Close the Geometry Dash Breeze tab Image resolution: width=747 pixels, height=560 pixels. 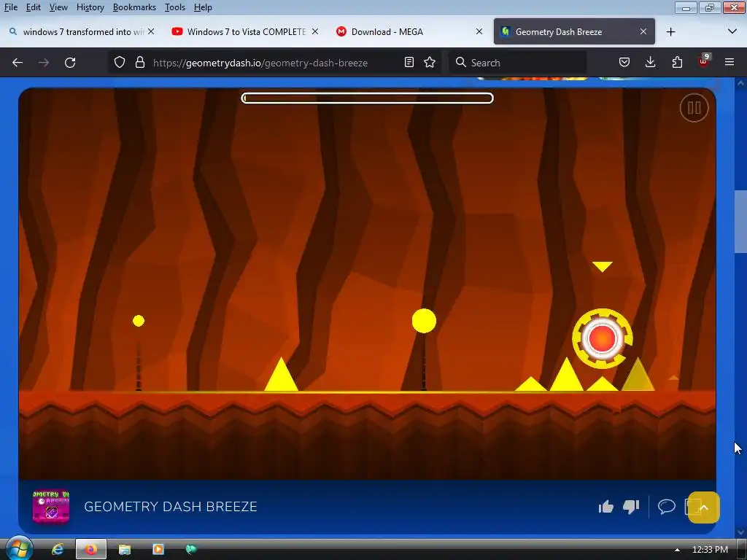tap(643, 31)
